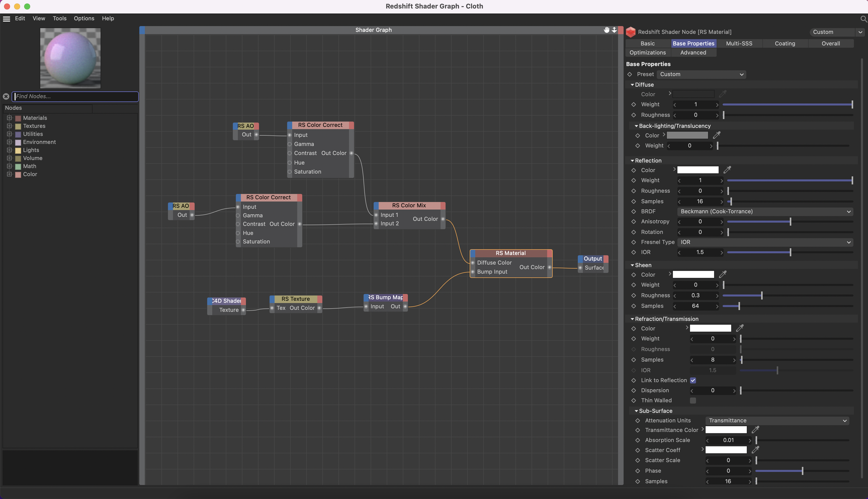Click the hand pan icon in Shader Graph header
Viewport: 868px width, 499px height.
[606, 30]
